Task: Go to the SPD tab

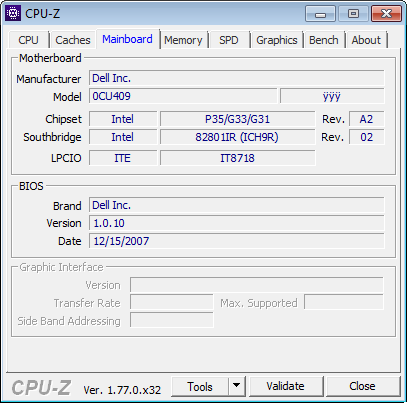Action: click(x=229, y=40)
